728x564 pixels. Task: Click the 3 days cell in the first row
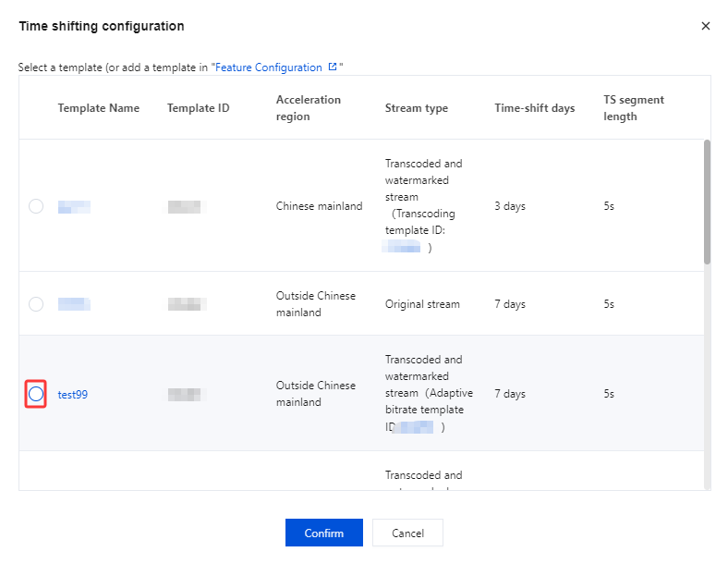510,206
